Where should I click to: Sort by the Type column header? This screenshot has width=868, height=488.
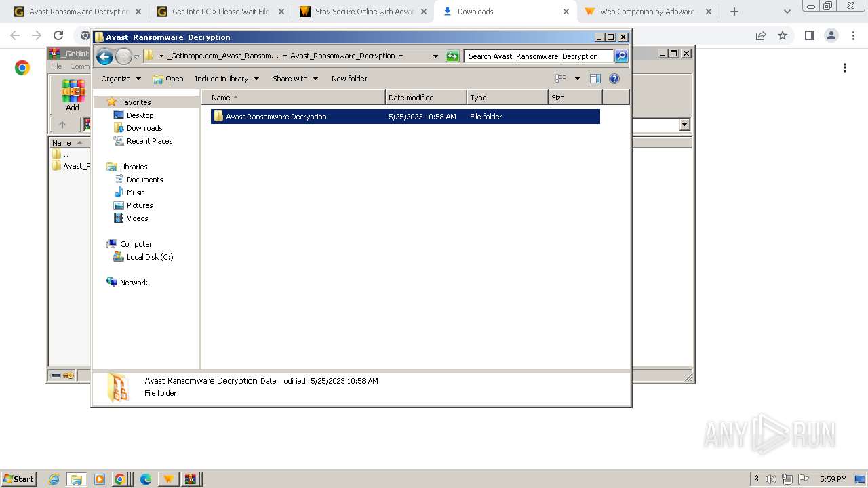507,98
